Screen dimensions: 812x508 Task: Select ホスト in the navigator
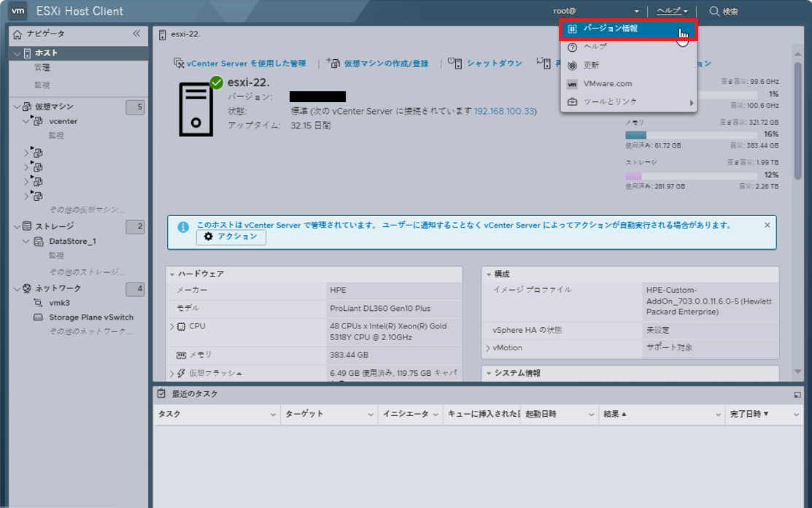46,53
